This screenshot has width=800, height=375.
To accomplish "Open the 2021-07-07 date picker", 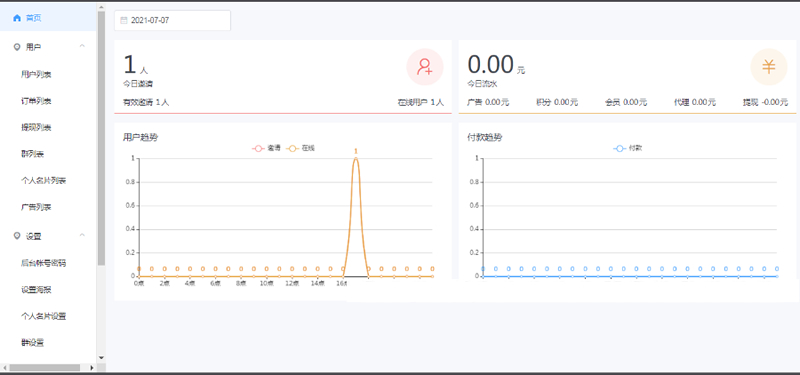I will point(172,21).
